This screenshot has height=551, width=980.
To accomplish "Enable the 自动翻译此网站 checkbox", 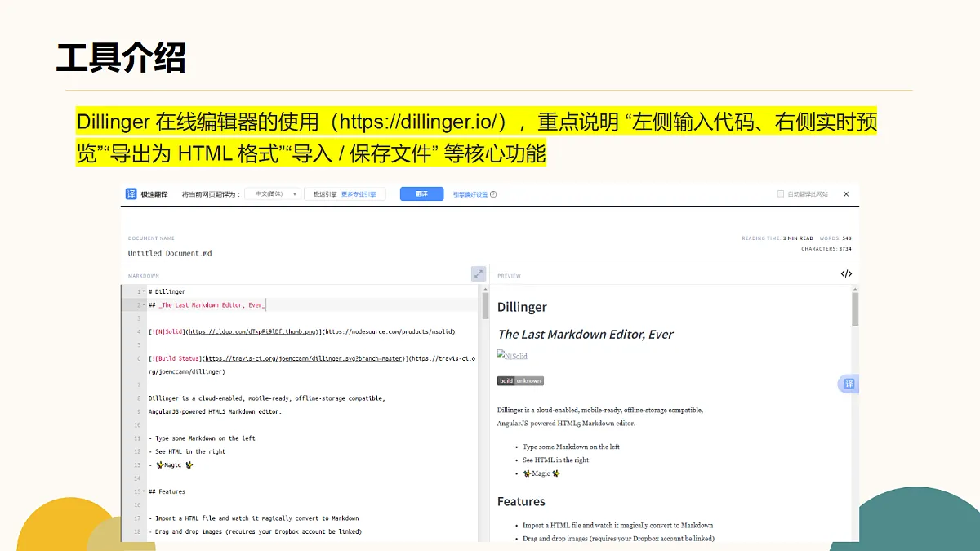I will (x=781, y=194).
